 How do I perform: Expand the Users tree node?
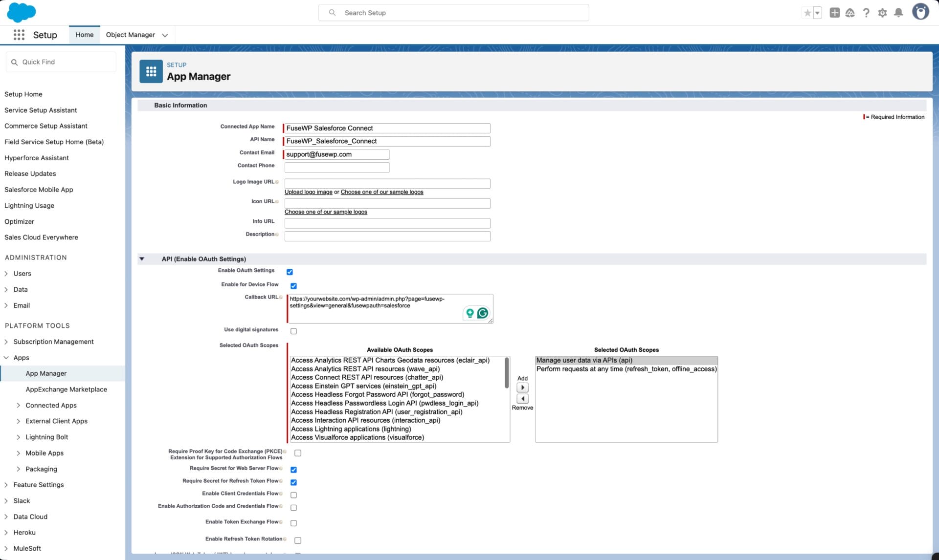6,274
